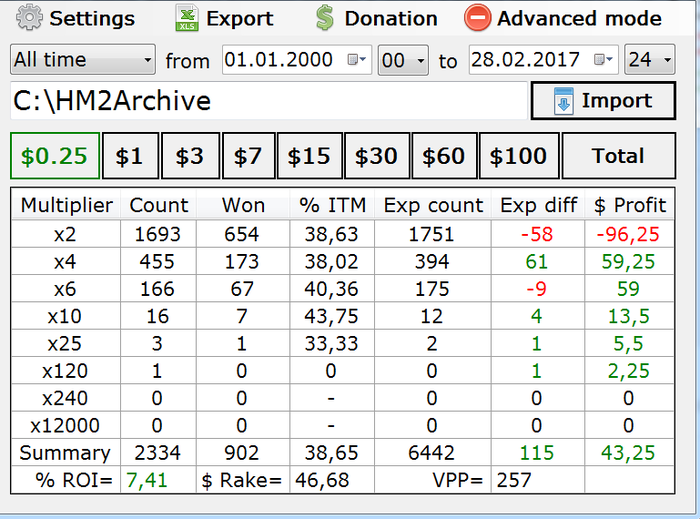Select the $7 buy-in tab

249,156
